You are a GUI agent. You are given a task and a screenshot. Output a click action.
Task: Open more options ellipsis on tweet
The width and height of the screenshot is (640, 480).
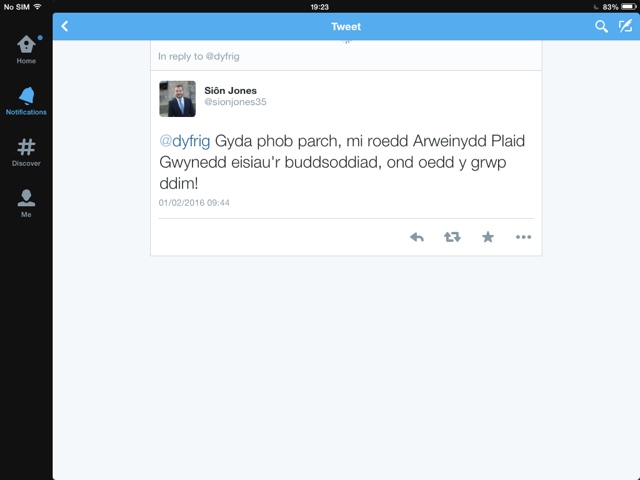(523, 237)
